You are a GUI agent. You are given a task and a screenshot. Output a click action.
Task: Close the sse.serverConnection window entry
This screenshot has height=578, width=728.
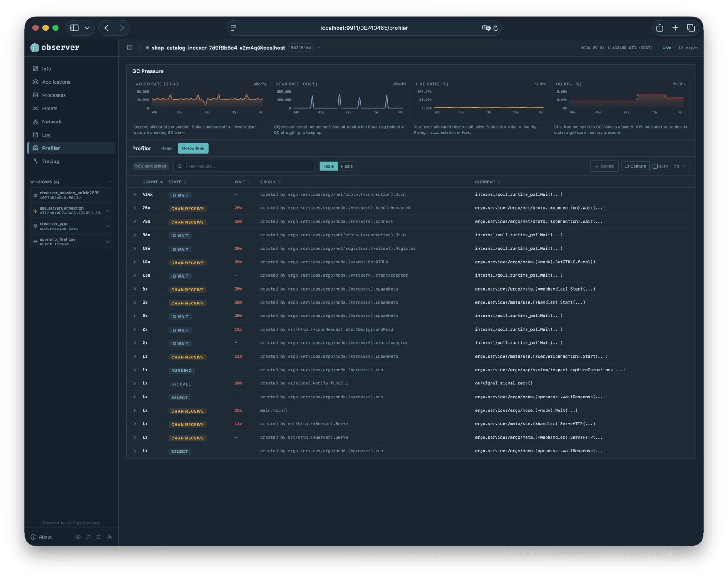(107, 210)
